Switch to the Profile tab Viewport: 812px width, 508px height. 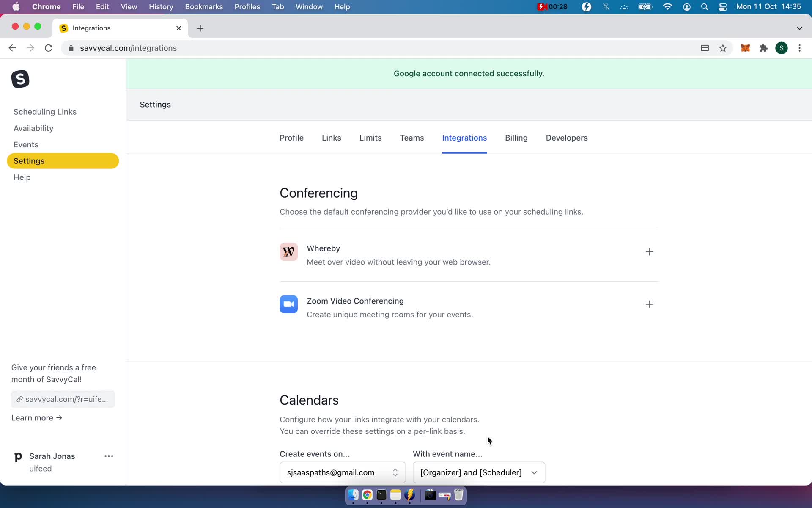point(291,138)
